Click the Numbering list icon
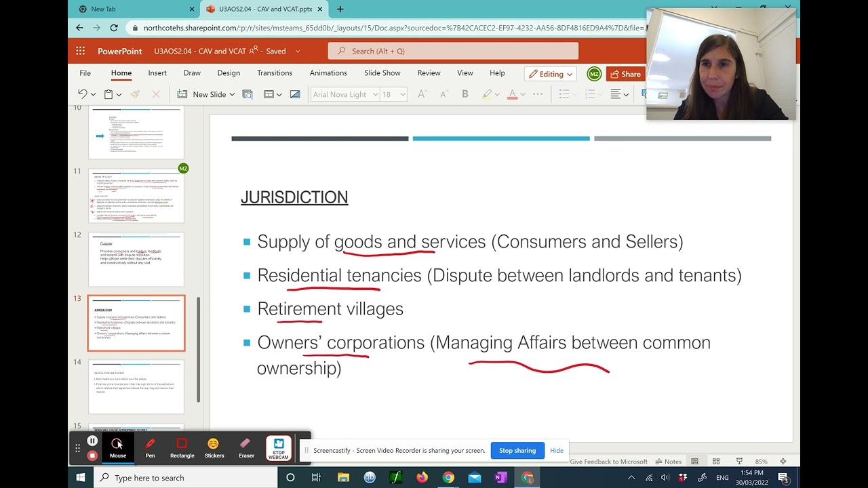Screen dimensions: 868x488 pyautogui.click(x=590, y=94)
